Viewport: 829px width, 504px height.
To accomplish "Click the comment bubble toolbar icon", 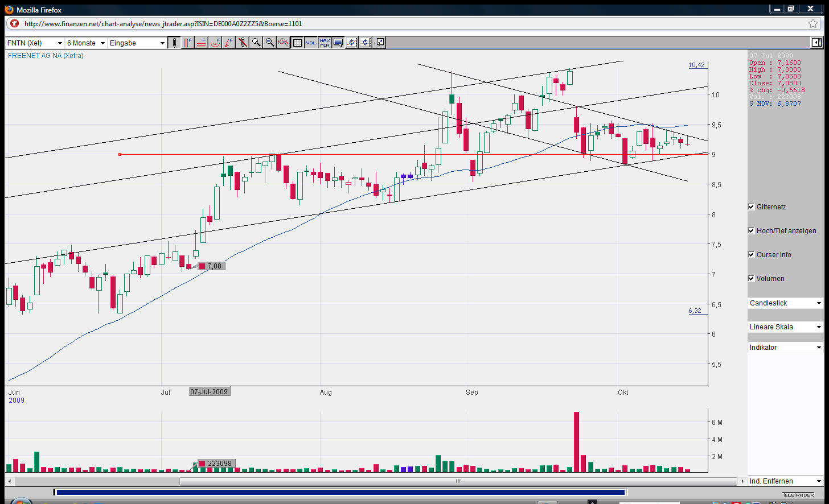I will click(338, 43).
